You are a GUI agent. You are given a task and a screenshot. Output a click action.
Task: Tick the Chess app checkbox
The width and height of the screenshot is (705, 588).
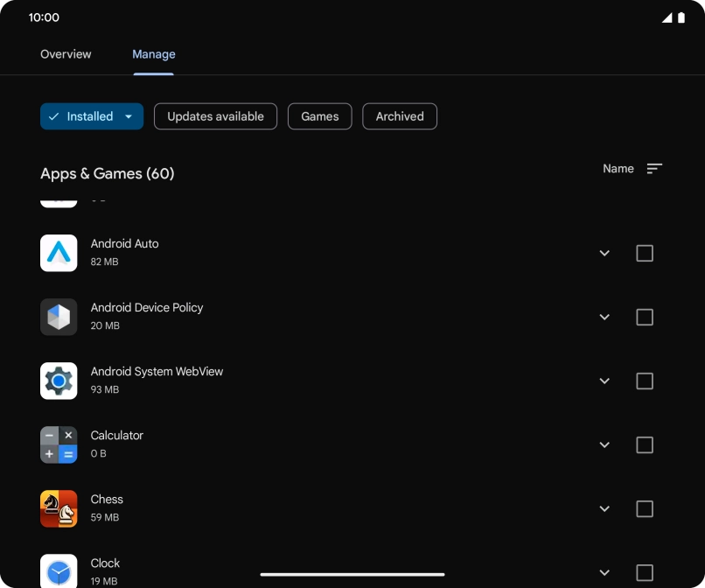pos(645,508)
